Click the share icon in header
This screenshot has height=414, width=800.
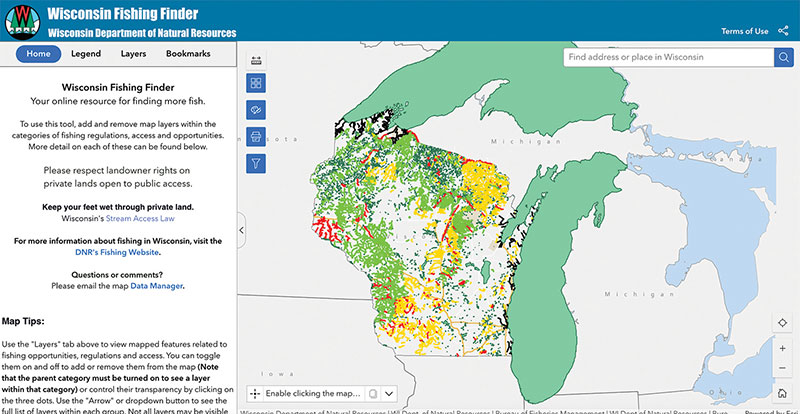[x=783, y=31]
